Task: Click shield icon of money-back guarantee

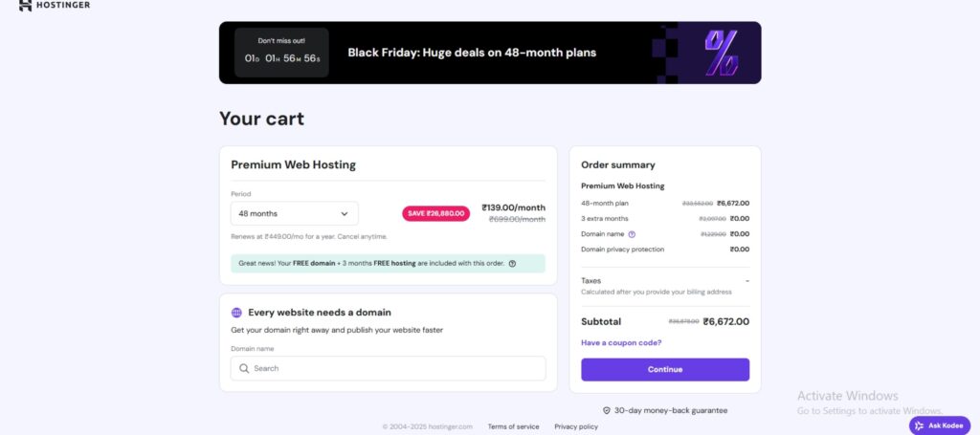Action: point(607,410)
